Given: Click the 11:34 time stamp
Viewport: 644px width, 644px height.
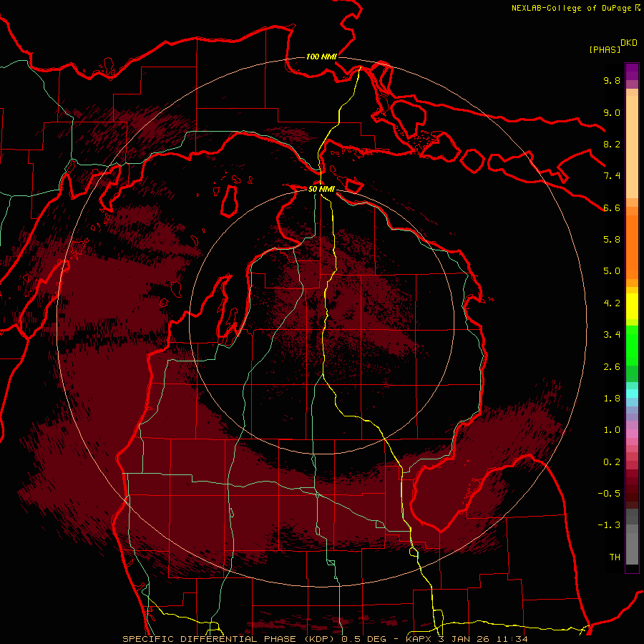Looking at the screenshot, I should tap(513, 639).
